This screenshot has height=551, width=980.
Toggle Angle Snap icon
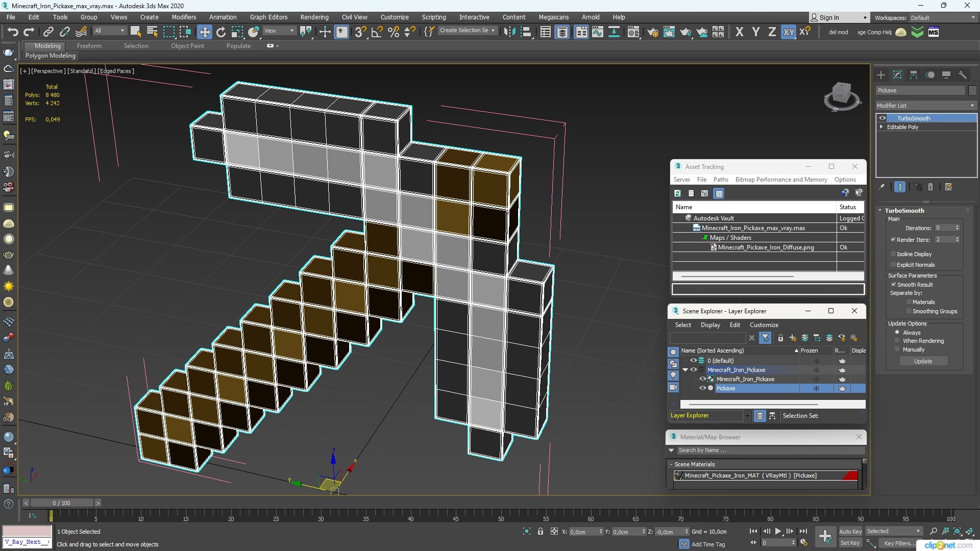click(377, 32)
